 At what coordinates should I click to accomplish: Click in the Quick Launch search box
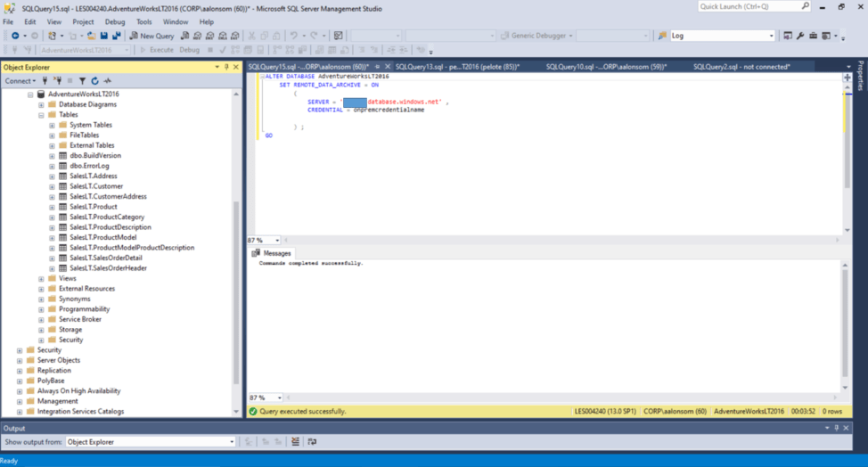749,6
